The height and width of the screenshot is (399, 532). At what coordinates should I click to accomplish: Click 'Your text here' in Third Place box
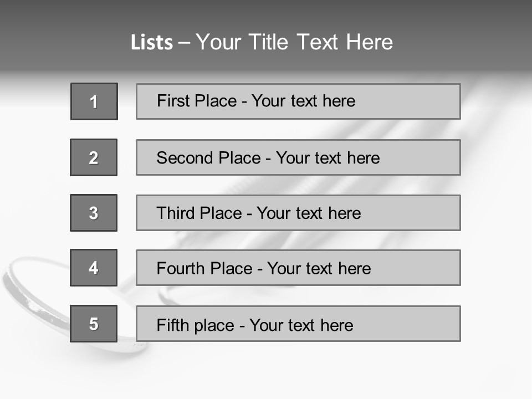click(x=309, y=213)
